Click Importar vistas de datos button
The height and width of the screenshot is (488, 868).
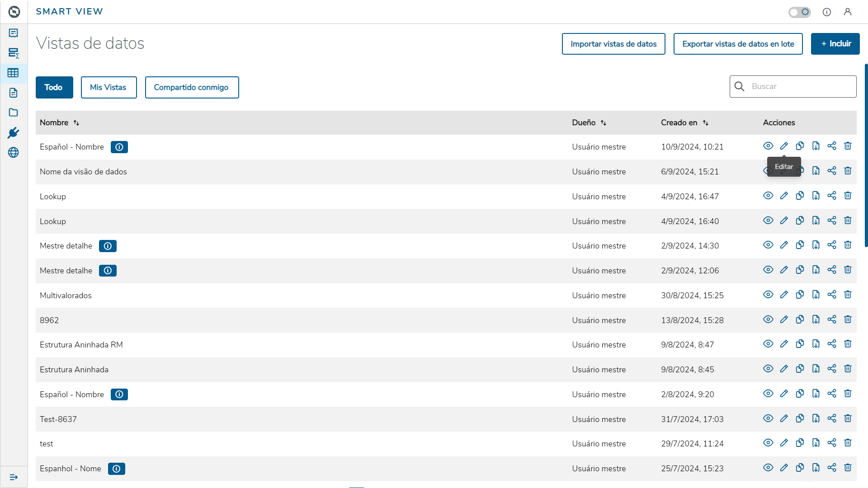(613, 44)
